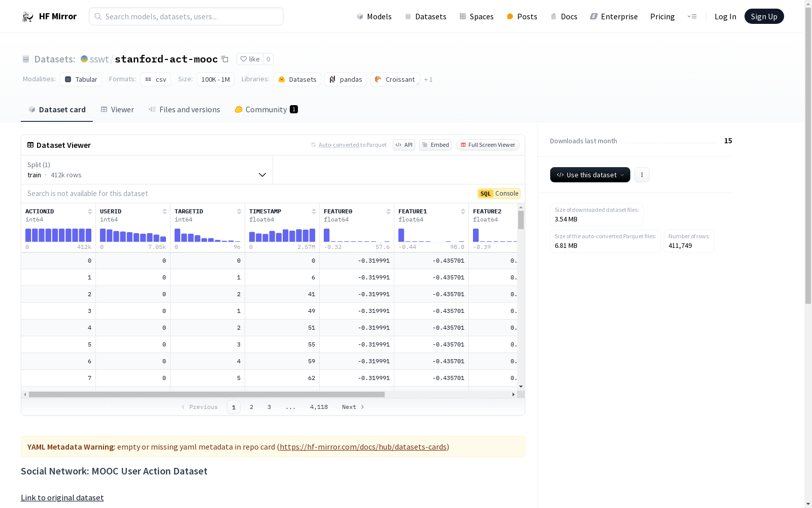812x508 pixels.
Task: Click the Tabular modality tag
Action: [81, 79]
